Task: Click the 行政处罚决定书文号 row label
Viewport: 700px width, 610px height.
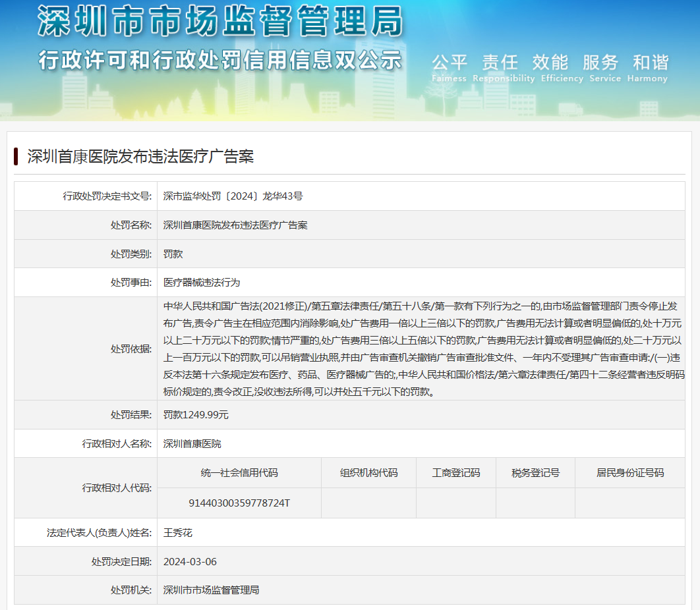Action: (x=107, y=196)
